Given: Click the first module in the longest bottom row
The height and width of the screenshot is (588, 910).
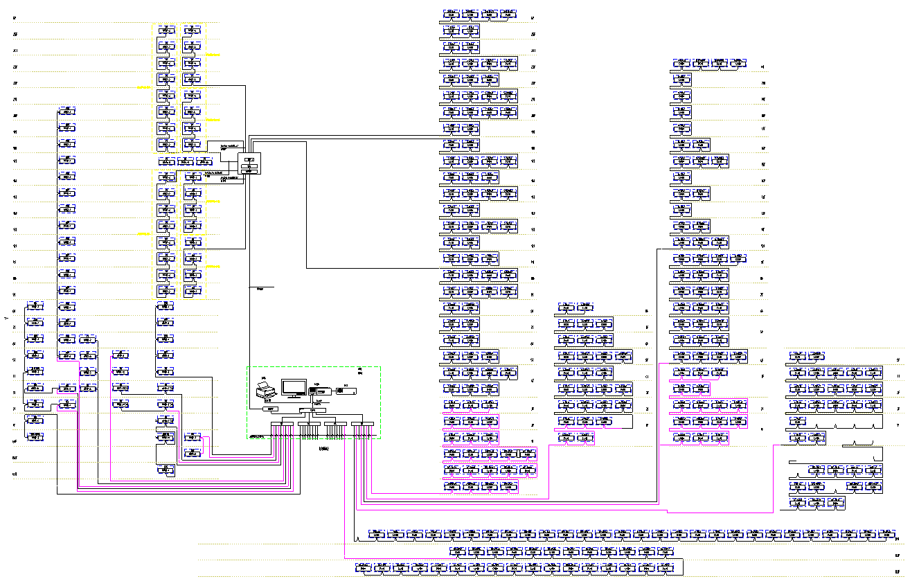Looking at the screenshot, I should (377, 533).
